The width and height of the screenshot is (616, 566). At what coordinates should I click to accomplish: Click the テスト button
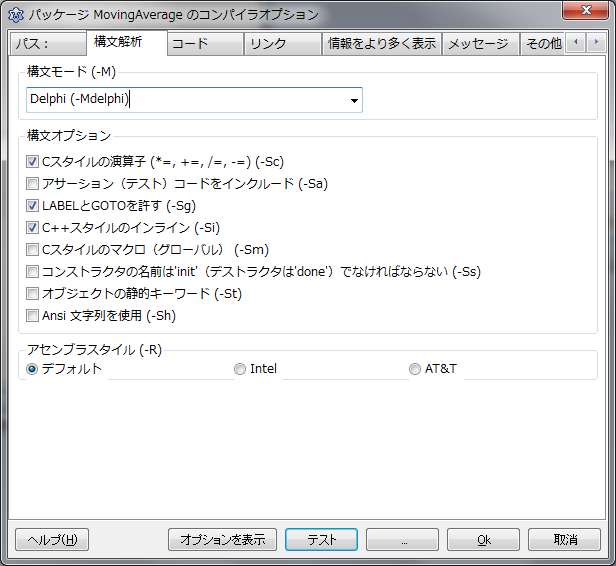pos(321,540)
